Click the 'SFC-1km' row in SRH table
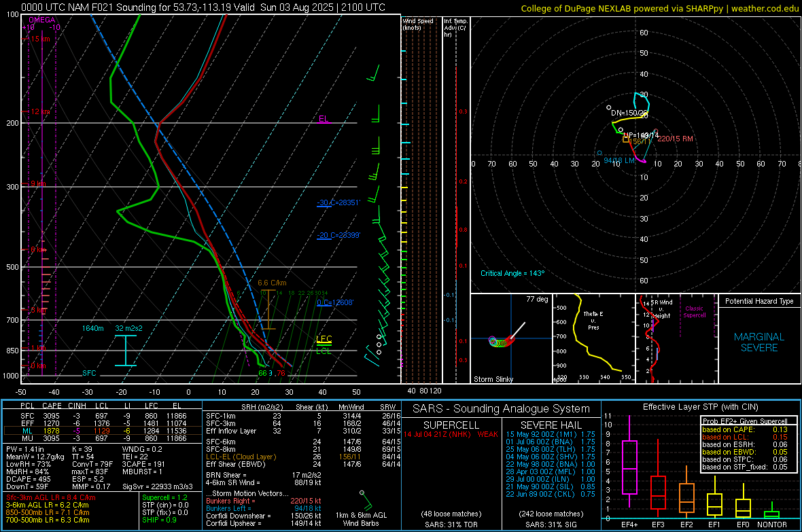This screenshot has width=802, height=532. click(303, 416)
